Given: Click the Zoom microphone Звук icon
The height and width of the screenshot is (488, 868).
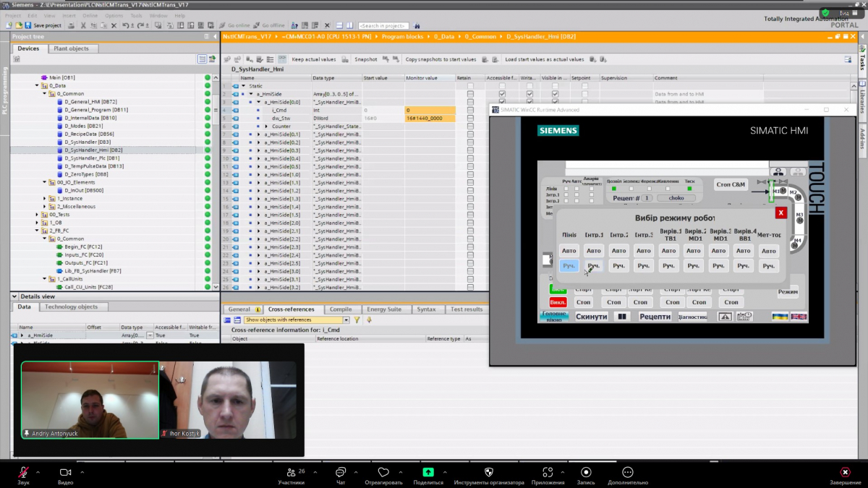Looking at the screenshot, I should 24,471.
